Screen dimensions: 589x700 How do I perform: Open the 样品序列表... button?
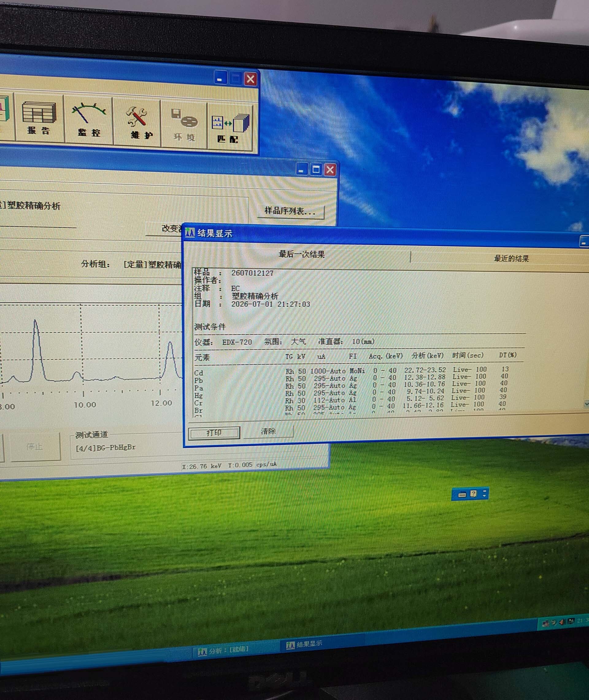pyautogui.click(x=290, y=211)
